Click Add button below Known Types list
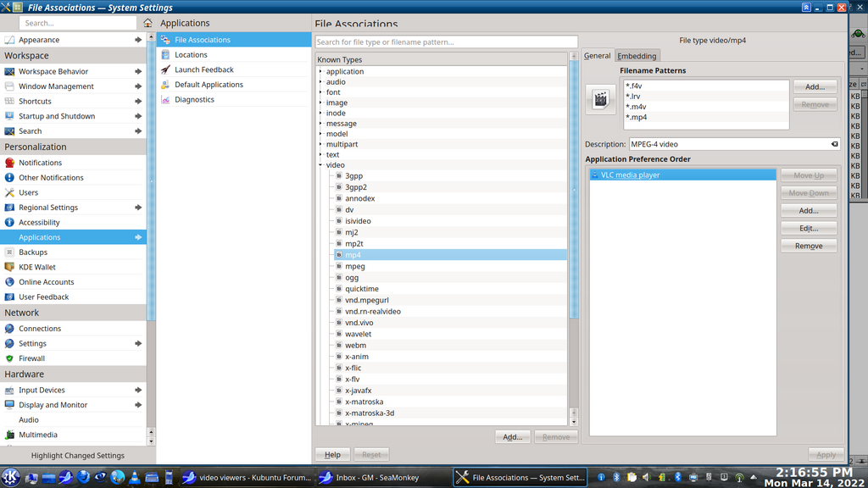The image size is (868, 488). (513, 437)
